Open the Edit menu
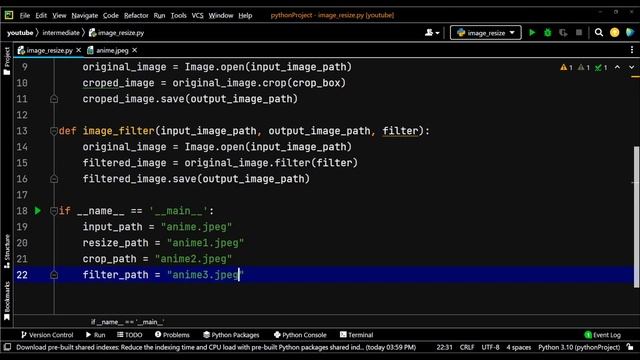The height and width of the screenshot is (360, 640). point(41,16)
